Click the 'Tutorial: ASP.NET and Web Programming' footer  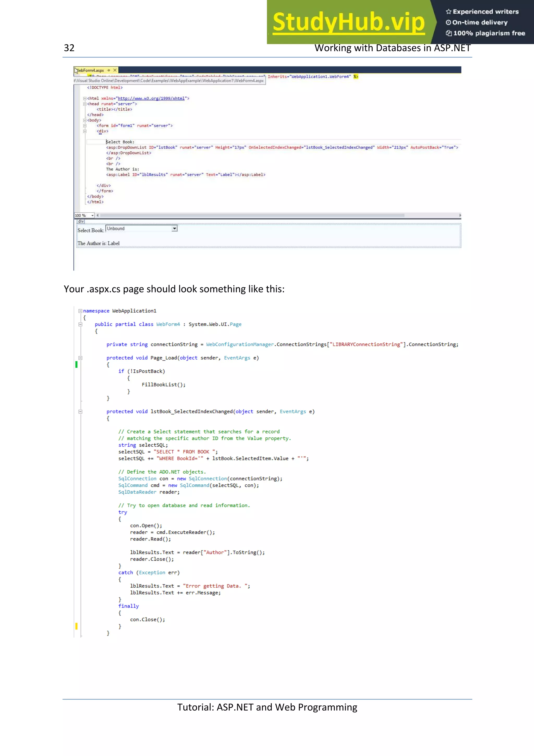tap(267, 707)
